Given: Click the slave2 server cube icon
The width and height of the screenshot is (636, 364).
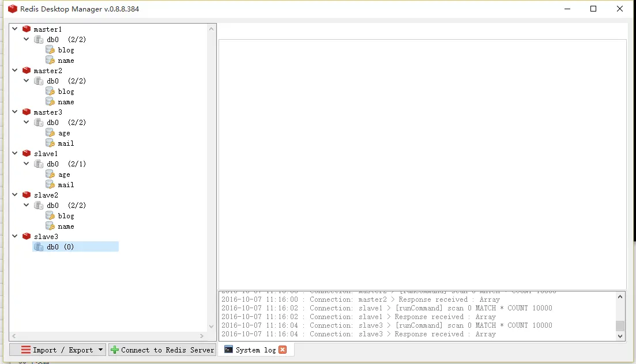Looking at the screenshot, I should click(27, 195).
